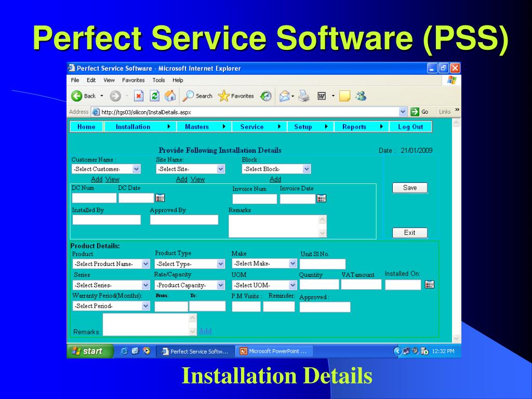
Task: Launch Internet Explorer from quick launch
Action: coord(124,351)
